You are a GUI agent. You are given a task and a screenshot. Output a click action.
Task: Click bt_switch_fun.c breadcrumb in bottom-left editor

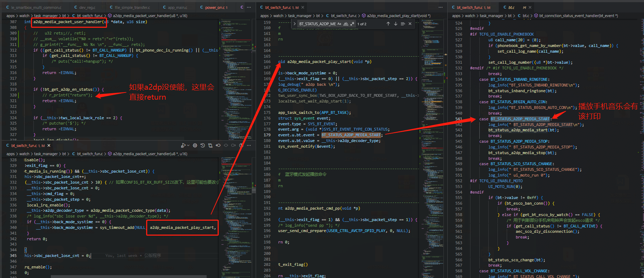click(90, 154)
